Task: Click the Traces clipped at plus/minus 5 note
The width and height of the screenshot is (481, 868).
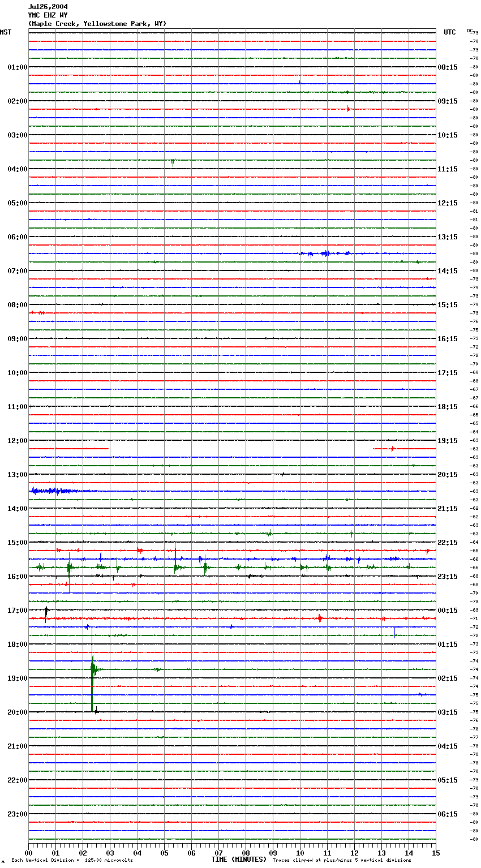Action: pyautogui.click(x=342, y=860)
